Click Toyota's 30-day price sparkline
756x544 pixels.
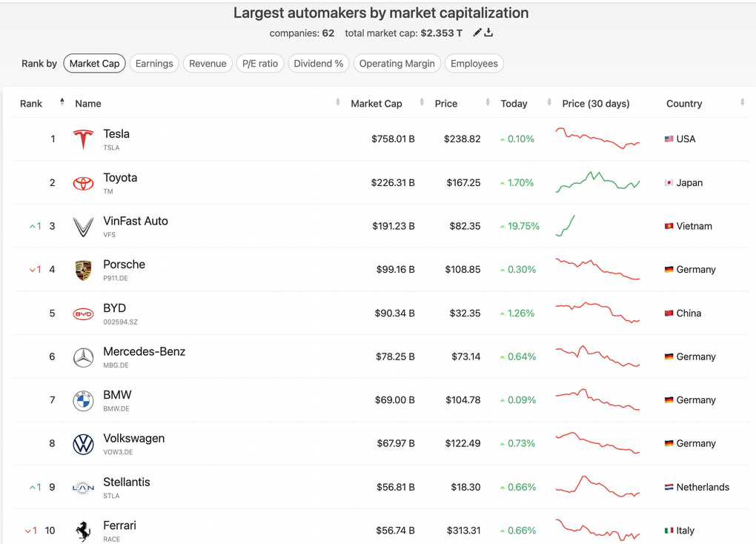tap(598, 182)
